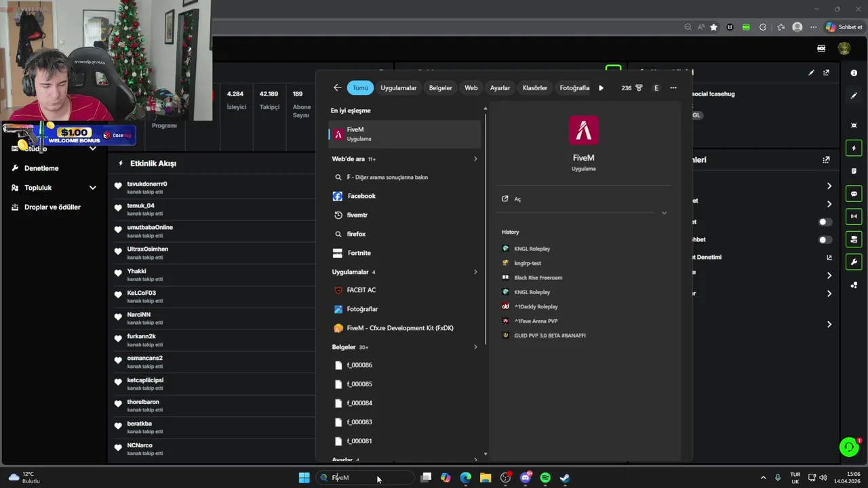Click Sohbet et Copilot button
This screenshot has height=488, width=868.
click(844, 27)
